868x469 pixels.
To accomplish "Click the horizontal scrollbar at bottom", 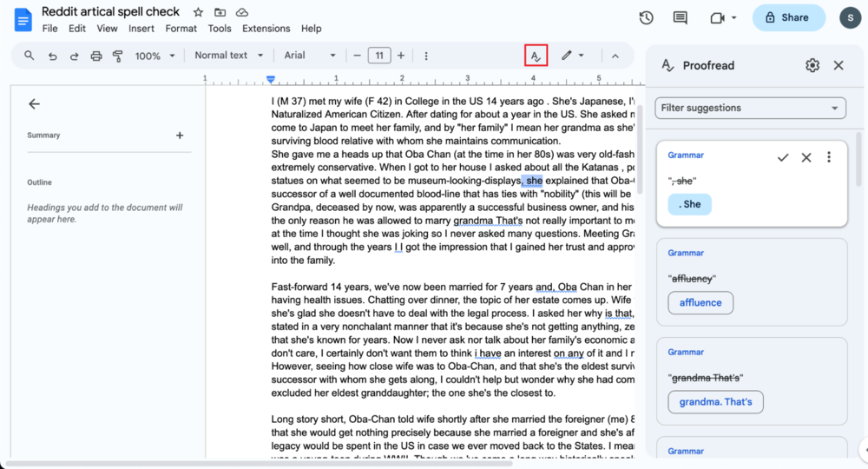I will (x=259, y=463).
